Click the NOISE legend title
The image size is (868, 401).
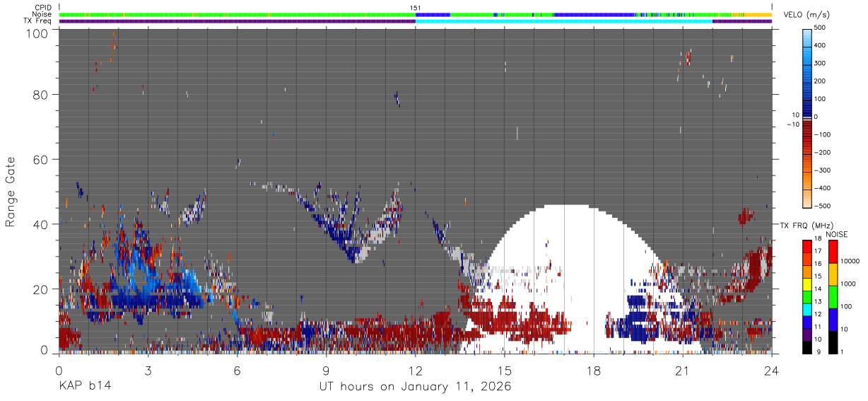tap(837, 234)
